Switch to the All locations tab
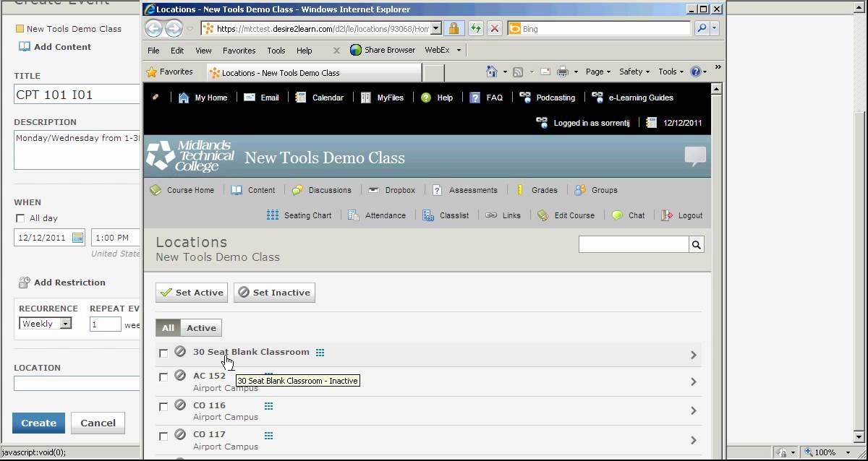The image size is (868, 461). tap(168, 327)
